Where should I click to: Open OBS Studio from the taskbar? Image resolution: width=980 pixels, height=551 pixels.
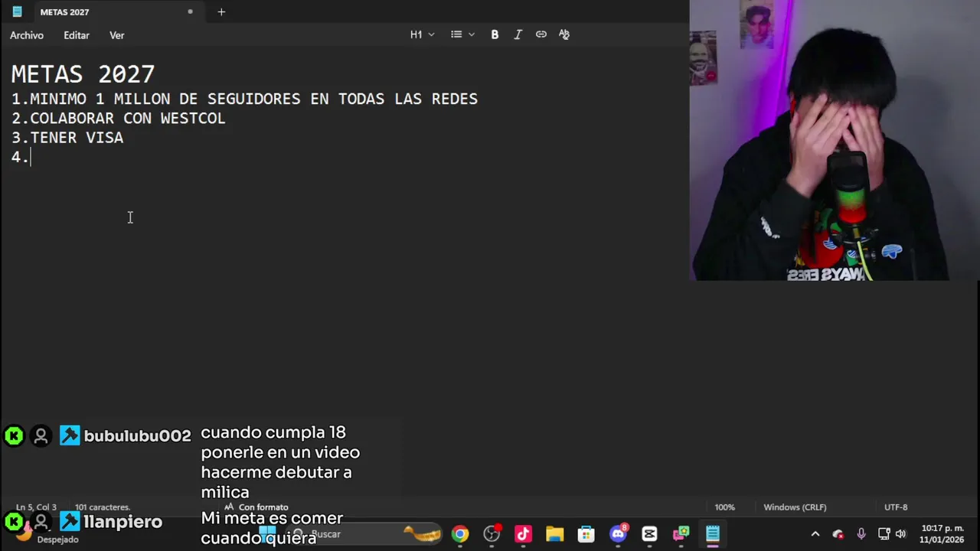click(492, 534)
